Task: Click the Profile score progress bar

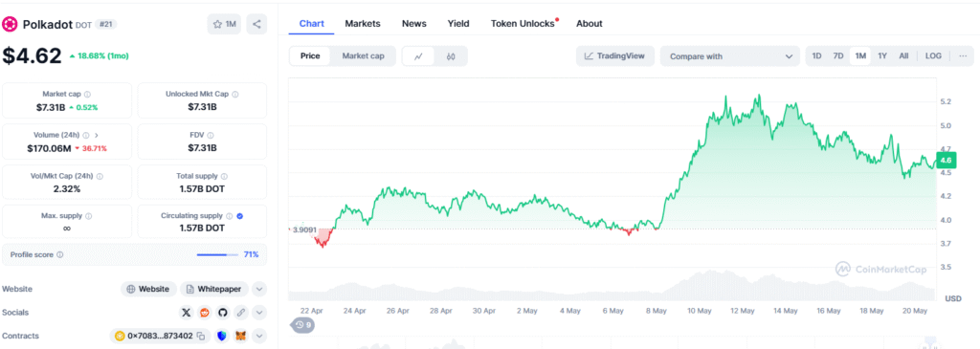Action: 217,254
